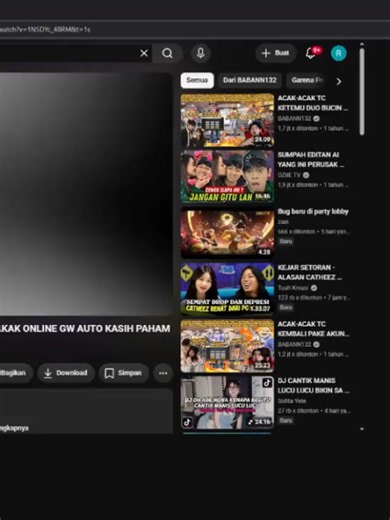Open ACAK-ACAK TC KETEMU DUO BUCIN thumbnail
Screen dimensions: 390x520
tap(227, 120)
